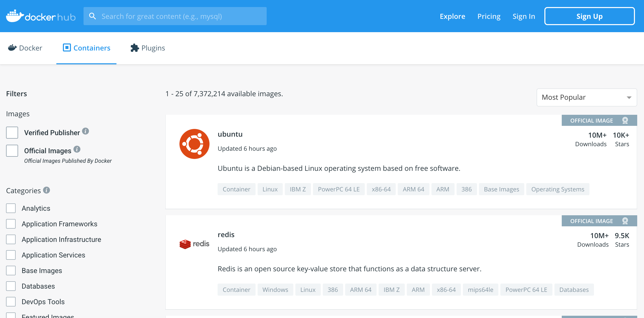
Task: Switch to the Docker tab
Action: [25, 48]
